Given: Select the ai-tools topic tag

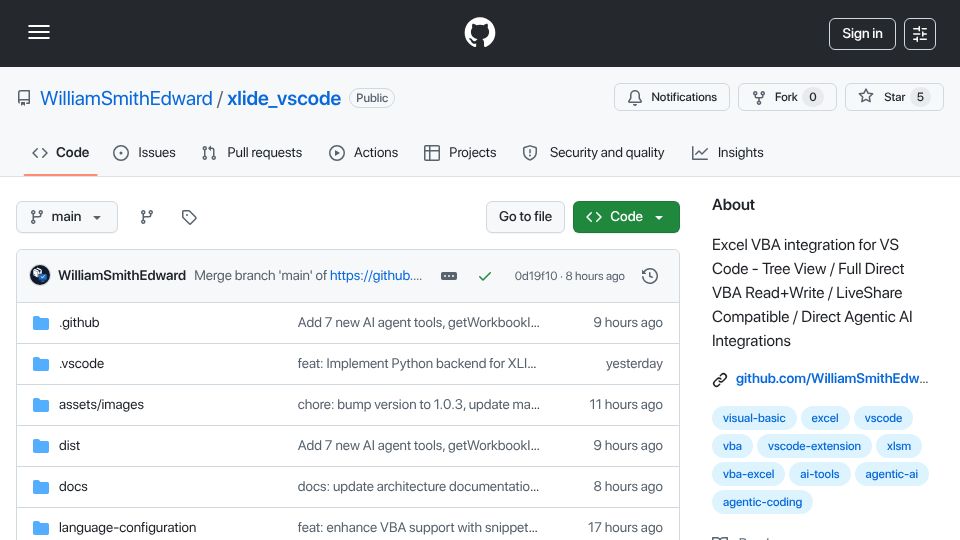Looking at the screenshot, I should pyautogui.click(x=819, y=474).
